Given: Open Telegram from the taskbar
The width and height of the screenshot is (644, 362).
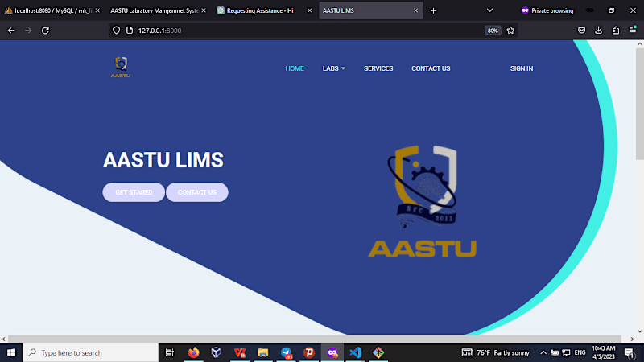Looking at the screenshot, I should tap(287, 352).
